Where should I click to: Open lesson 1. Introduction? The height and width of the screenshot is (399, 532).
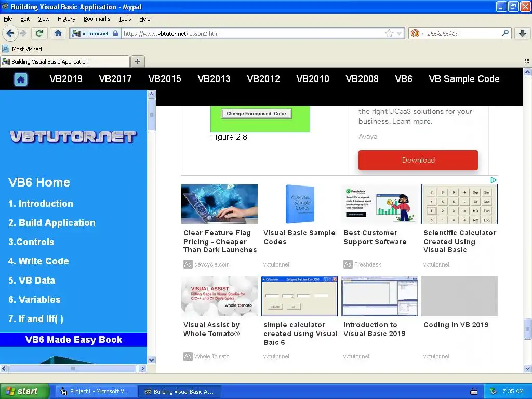(41, 204)
